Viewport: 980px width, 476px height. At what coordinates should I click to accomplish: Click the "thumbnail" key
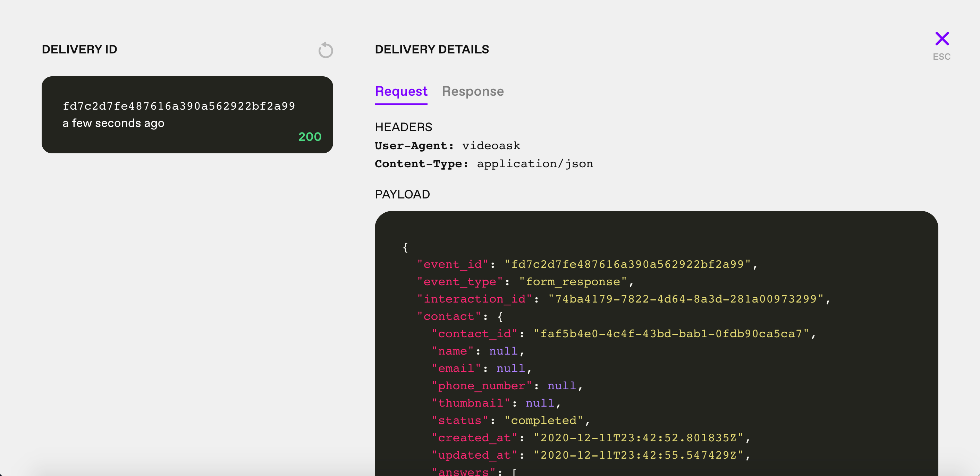pyautogui.click(x=471, y=403)
